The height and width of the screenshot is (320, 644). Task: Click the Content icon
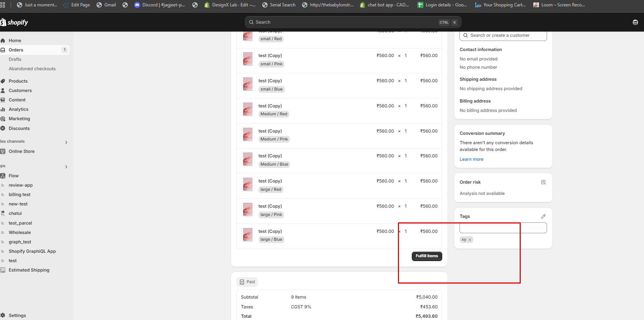3,100
